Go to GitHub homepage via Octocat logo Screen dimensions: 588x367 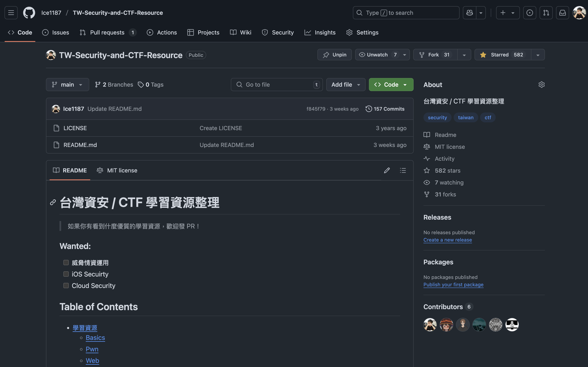(x=29, y=13)
